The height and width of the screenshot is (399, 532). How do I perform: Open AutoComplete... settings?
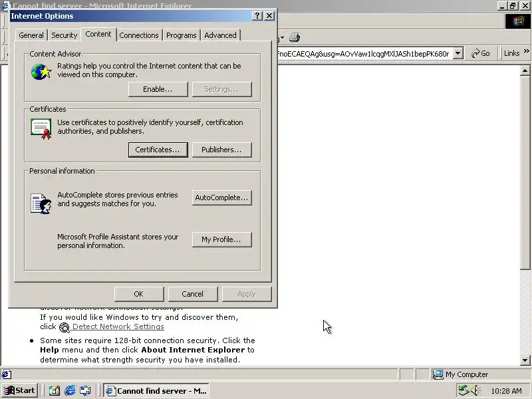[222, 198]
